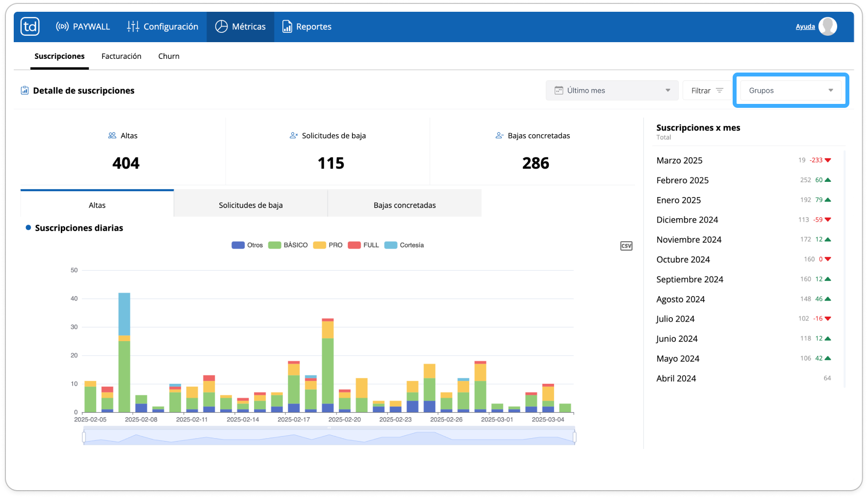Toggle the BÁSICO legend series

(288, 245)
